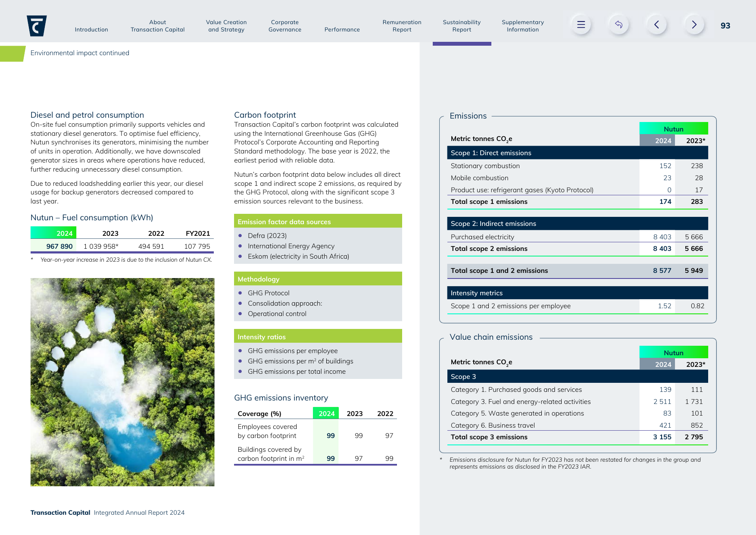Click the return-back arrow icon
Screen dimensions: 756x535
point(619,25)
